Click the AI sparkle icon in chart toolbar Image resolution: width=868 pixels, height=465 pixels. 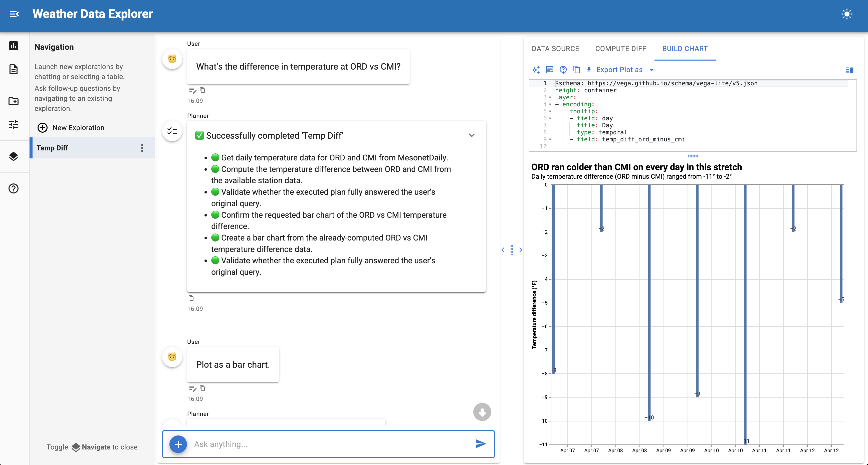[535, 70]
